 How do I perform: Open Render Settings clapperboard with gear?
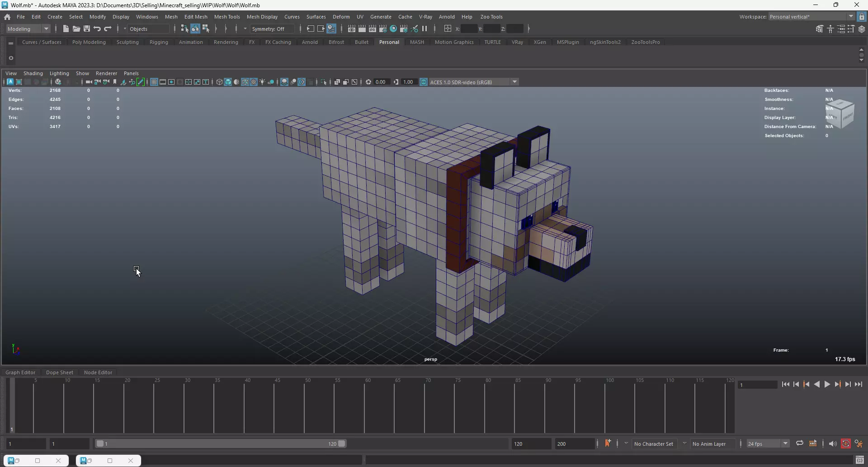[383, 29]
